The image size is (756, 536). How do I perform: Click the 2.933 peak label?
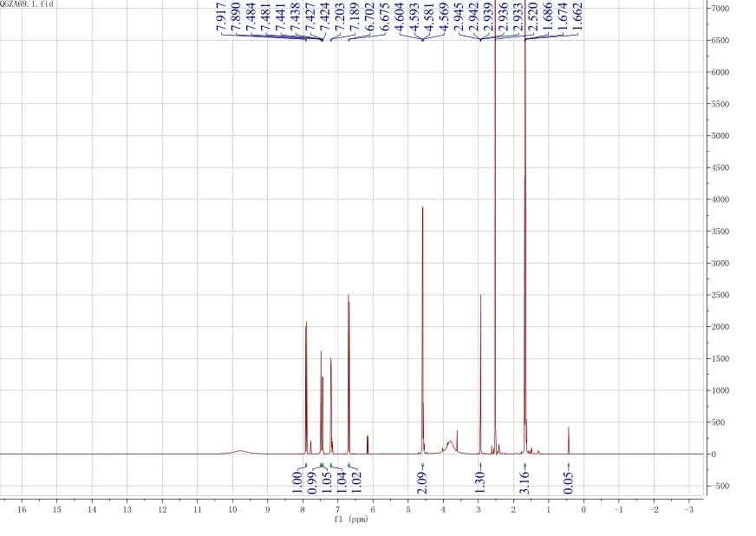pos(518,16)
